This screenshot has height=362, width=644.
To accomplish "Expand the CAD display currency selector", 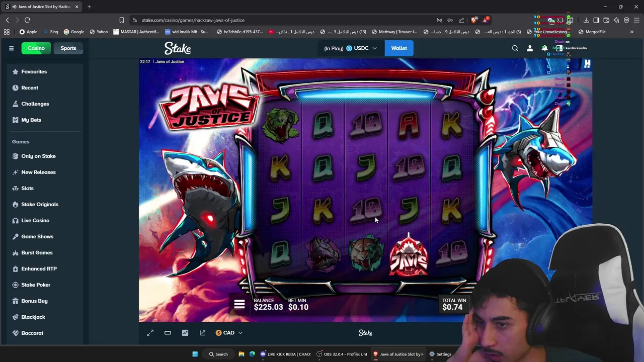I will (x=229, y=333).
